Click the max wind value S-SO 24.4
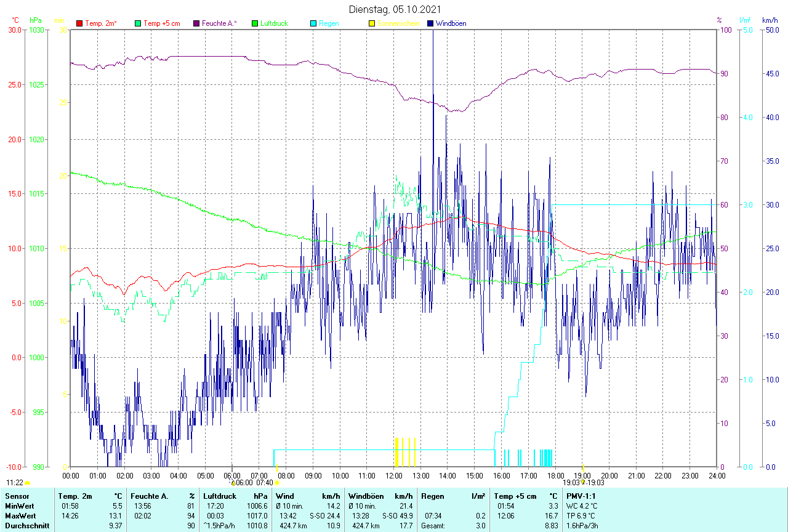 [x=324, y=516]
